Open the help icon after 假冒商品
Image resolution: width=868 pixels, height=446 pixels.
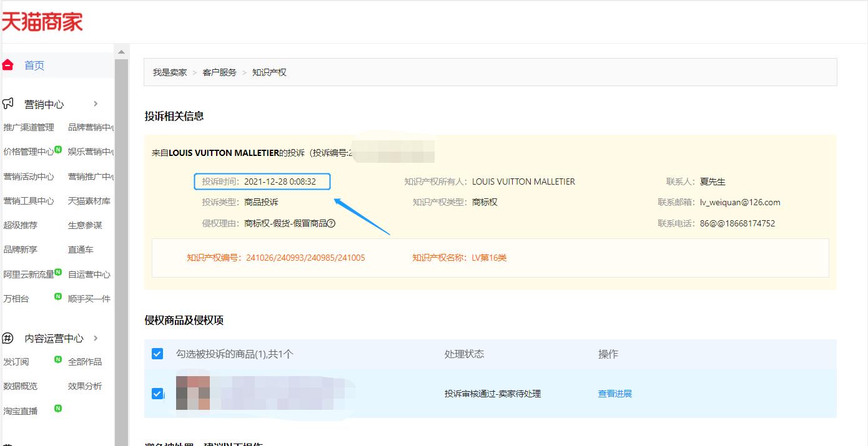332,223
